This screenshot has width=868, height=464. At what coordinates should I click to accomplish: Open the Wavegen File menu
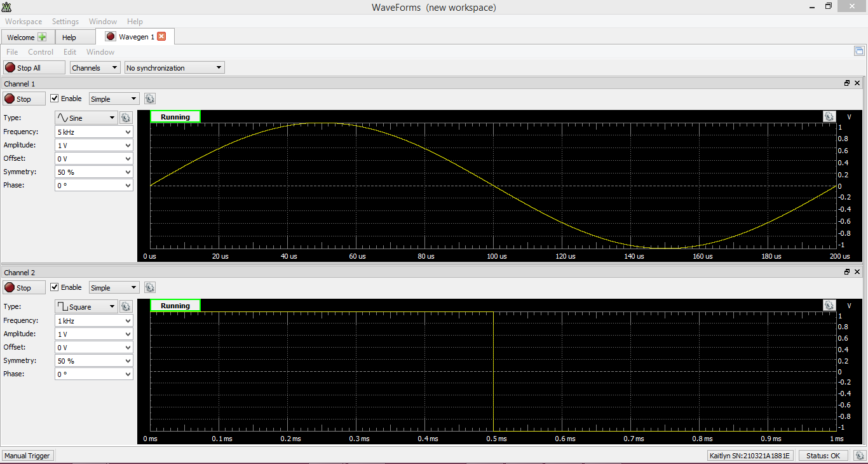click(x=12, y=51)
